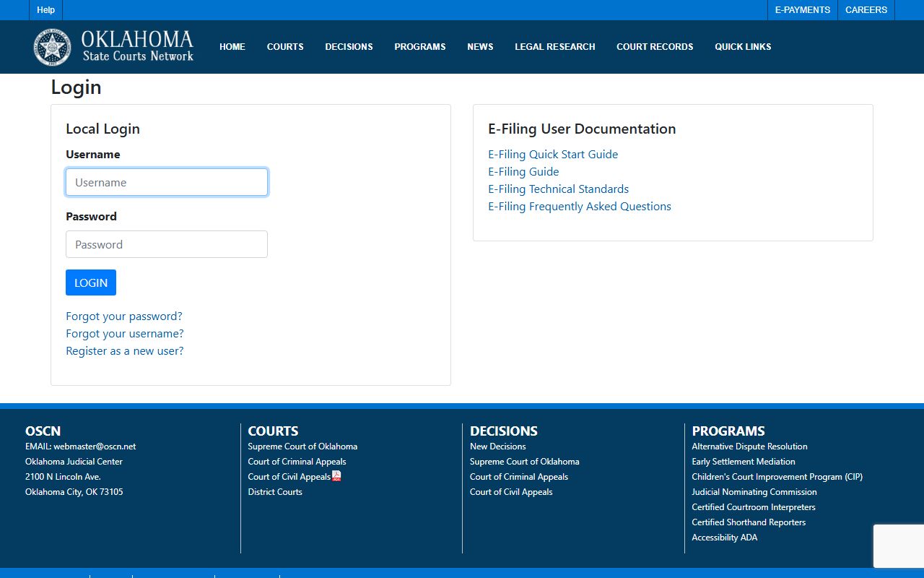
Task: Open Children's Court Improvement Program (CIP) link
Action: pyautogui.click(x=777, y=477)
